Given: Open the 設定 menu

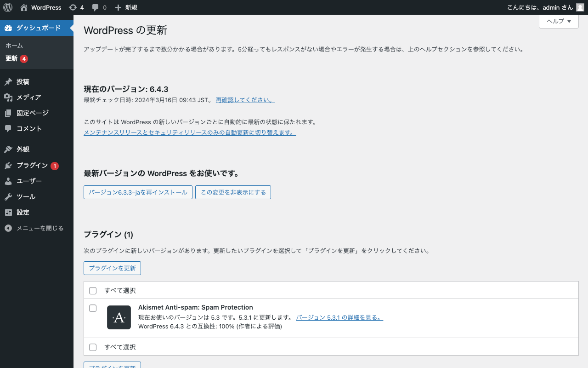Looking at the screenshot, I should (37, 213).
